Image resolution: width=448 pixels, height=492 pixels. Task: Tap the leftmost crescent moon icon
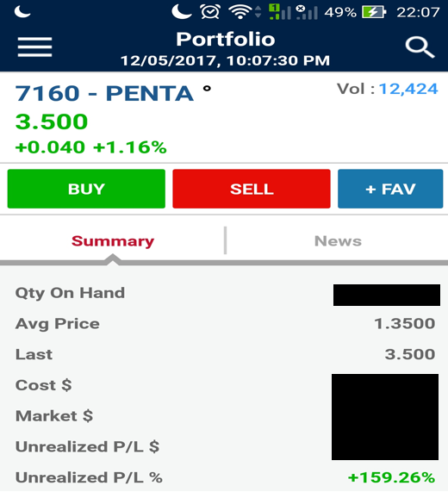coord(22,11)
